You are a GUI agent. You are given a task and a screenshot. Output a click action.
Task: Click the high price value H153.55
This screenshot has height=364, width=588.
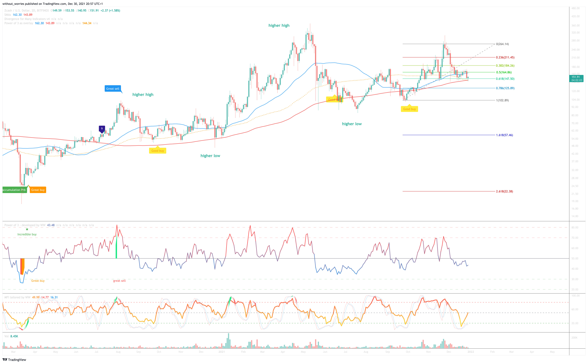tap(69, 11)
